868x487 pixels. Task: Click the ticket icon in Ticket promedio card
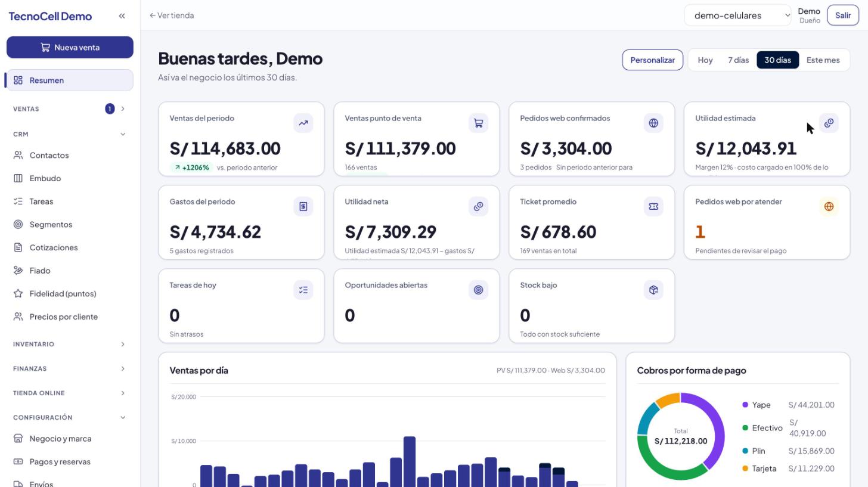coord(653,206)
